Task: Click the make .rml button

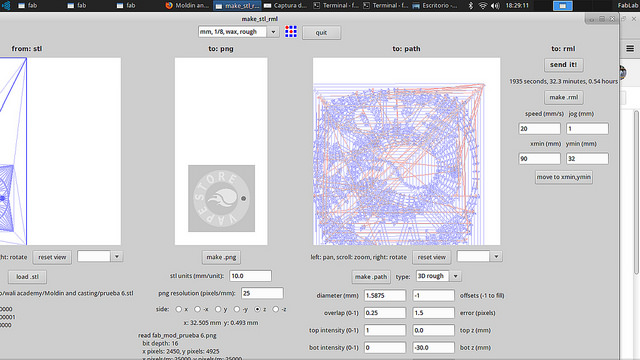Action: 563,98
